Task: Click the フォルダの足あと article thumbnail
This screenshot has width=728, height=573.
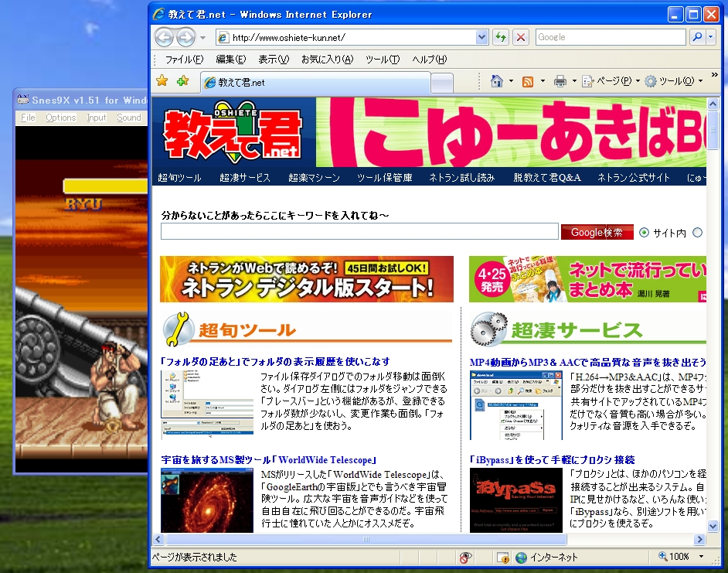Action: pos(207,404)
